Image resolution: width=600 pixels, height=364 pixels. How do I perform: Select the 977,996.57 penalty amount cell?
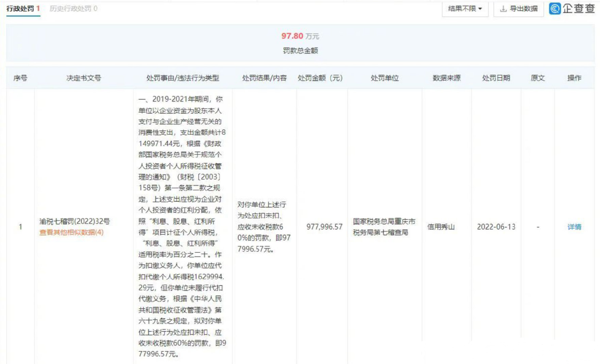click(324, 227)
